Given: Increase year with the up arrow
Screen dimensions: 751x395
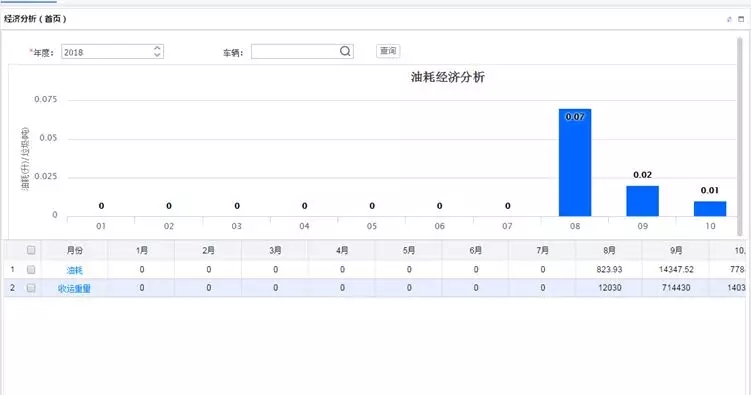Looking at the screenshot, I should pyautogui.click(x=157, y=48).
